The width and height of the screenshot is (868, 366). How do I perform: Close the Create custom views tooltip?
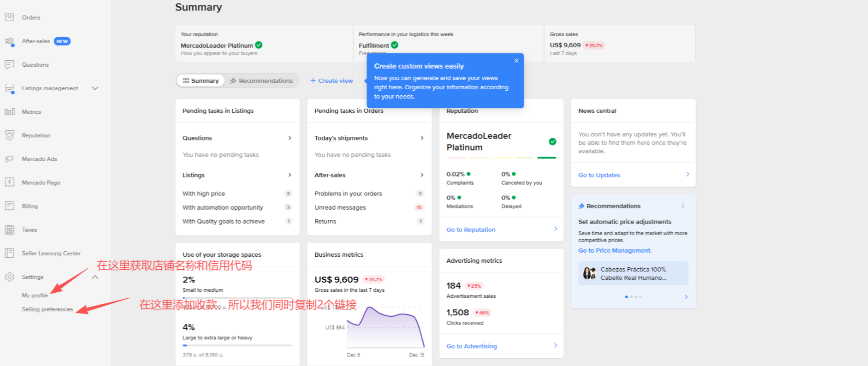click(x=516, y=61)
